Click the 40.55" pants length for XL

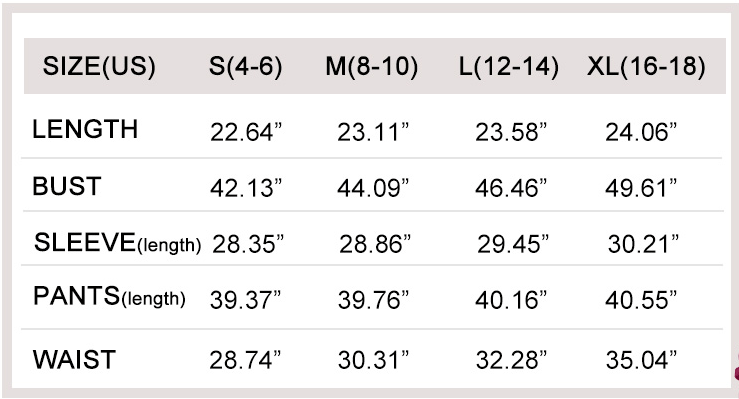click(x=641, y=300)
